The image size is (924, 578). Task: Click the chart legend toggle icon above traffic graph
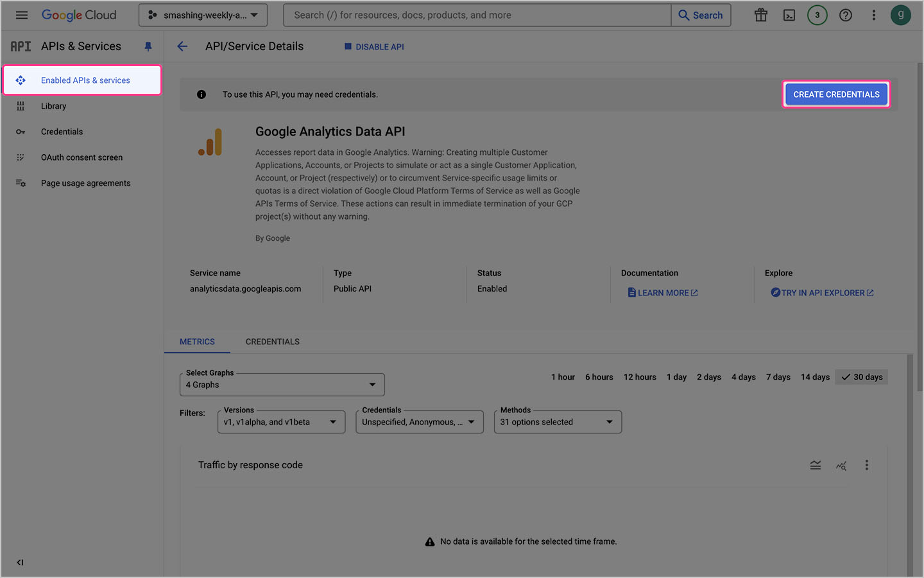coord(815,465)
